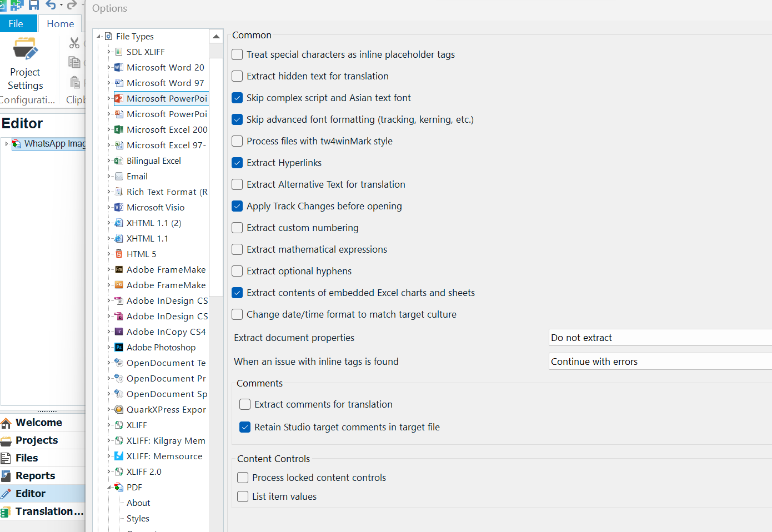Click the Copy icon in Clipboard group
This screenshot has height=532, width=772.
[x=74, y=62]
